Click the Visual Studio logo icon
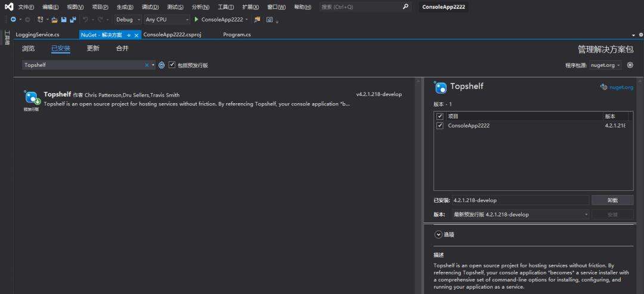 (x=8, y=7)
